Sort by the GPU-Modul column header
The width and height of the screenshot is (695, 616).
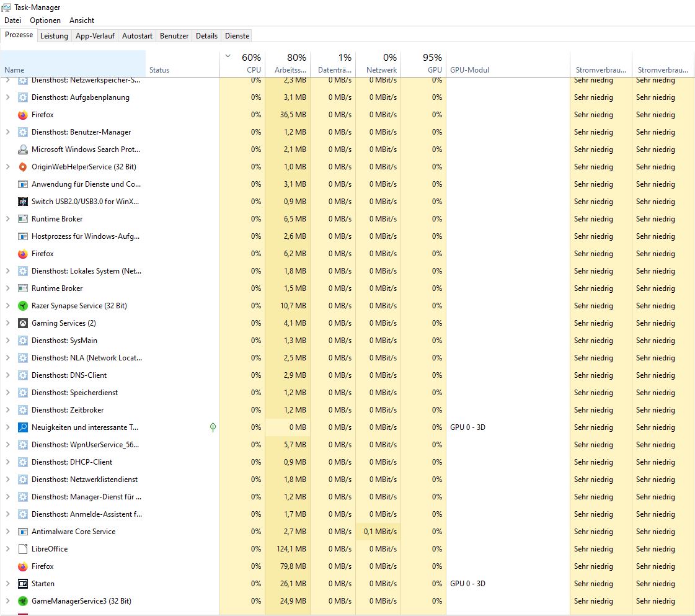tap(508, 63)
